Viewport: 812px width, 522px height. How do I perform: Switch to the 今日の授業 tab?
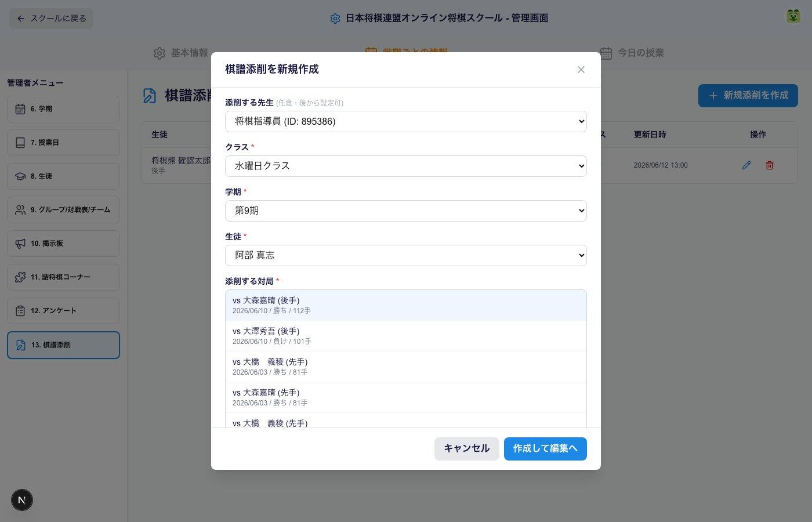pyautogui.click(x=632, y=53)
